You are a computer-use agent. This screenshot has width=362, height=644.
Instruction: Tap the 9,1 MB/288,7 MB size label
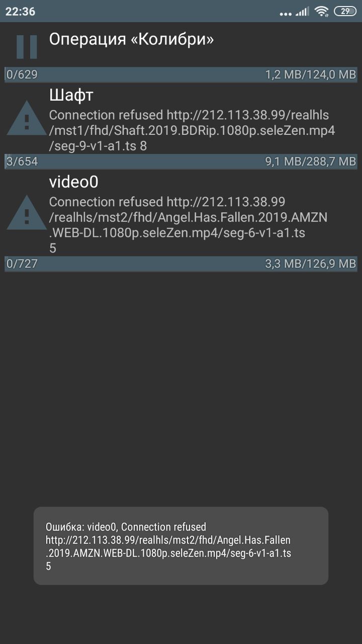pos(310,162)
